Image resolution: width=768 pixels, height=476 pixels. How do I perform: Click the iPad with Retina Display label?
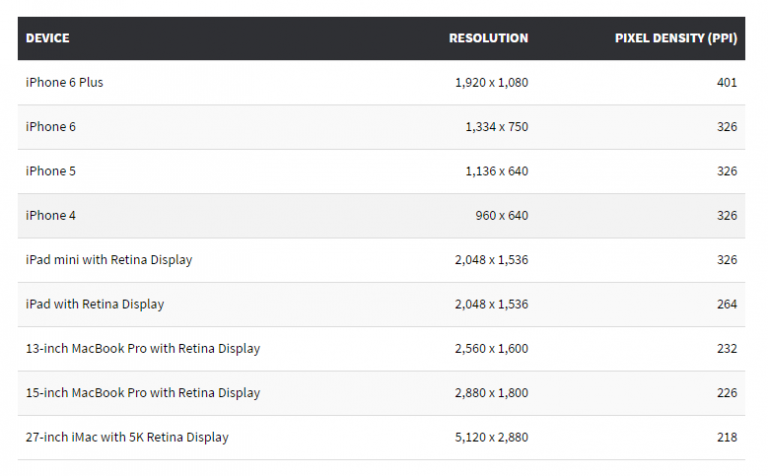tap(95, 304)
